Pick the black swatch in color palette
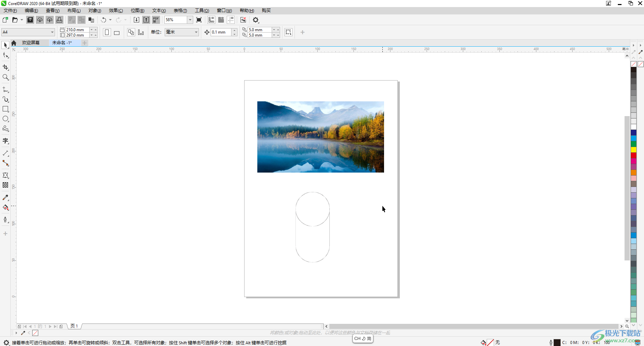The image size is (644, 346). click(x=634, y=70)
